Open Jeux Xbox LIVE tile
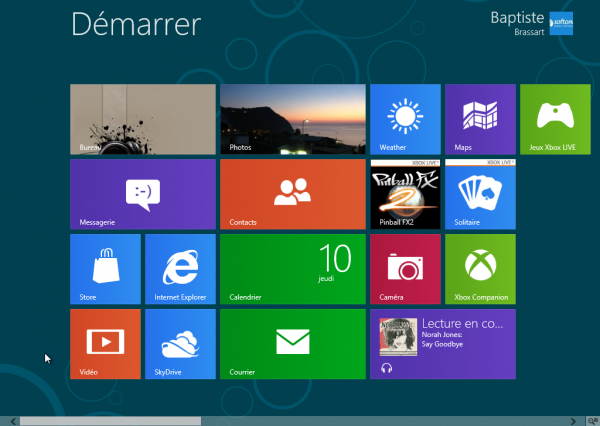The width and height of the screenshot is (600, 426). point(555,119)
